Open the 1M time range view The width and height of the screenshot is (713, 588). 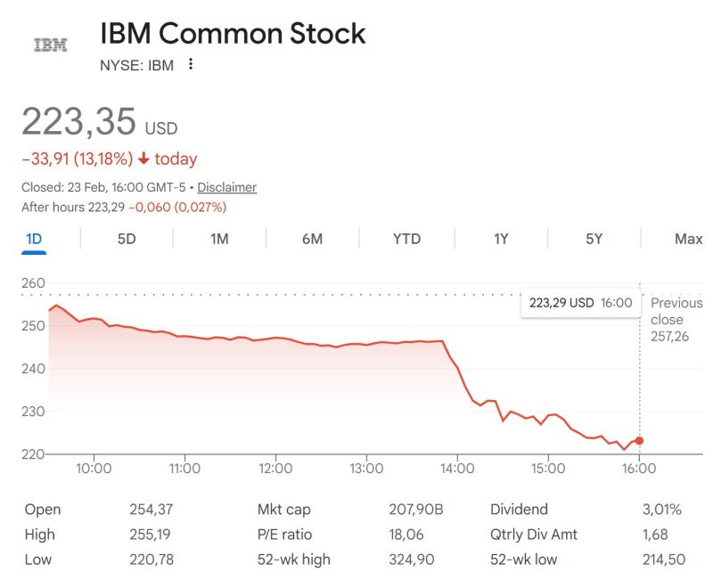(219, 239)
